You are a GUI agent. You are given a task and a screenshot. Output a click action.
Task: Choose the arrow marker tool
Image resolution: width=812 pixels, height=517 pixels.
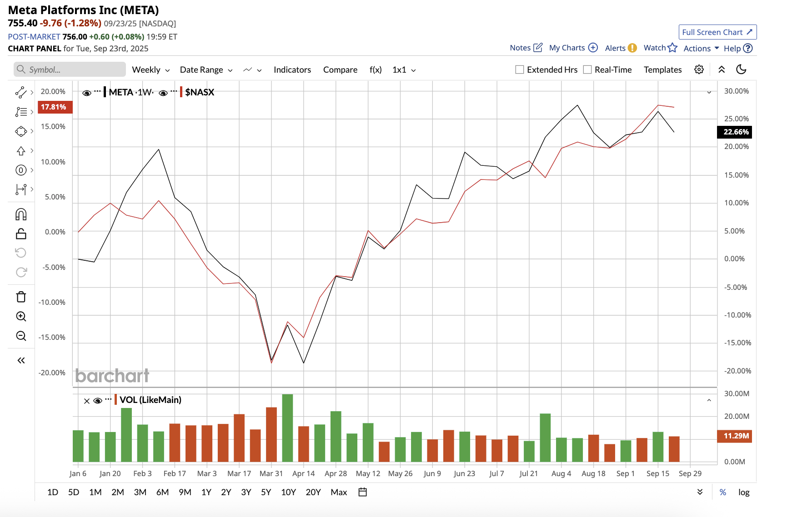(x=21, y=151)
